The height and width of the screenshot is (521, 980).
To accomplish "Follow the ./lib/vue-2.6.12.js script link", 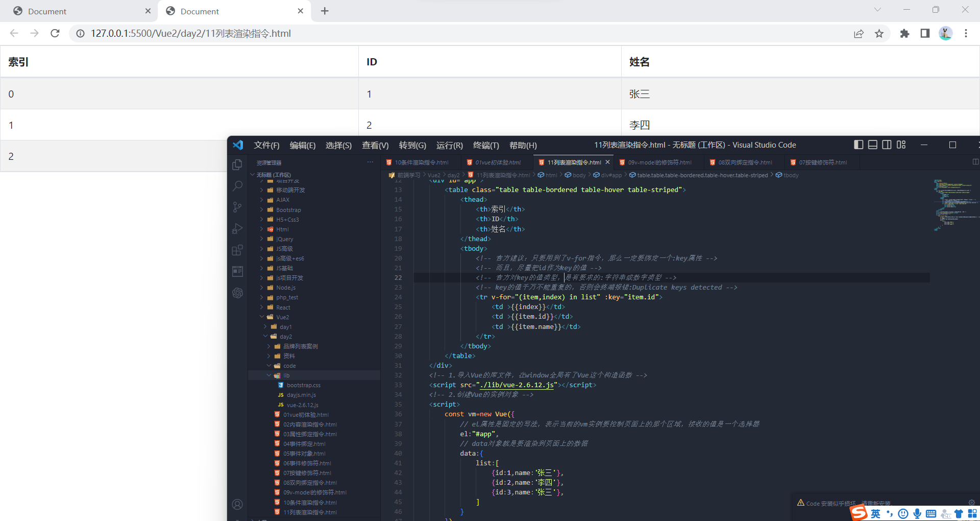I will (517, 385).
